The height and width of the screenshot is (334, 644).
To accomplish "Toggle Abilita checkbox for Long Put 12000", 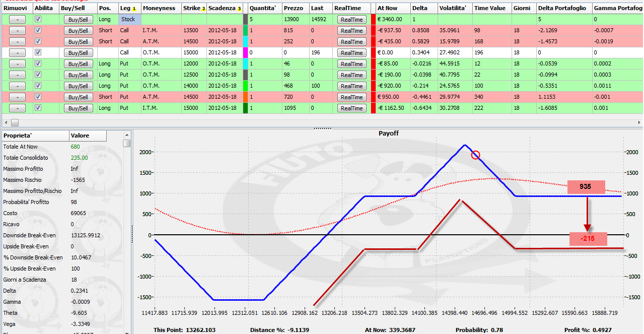I will pyautogui.click(x=38, y=63).
